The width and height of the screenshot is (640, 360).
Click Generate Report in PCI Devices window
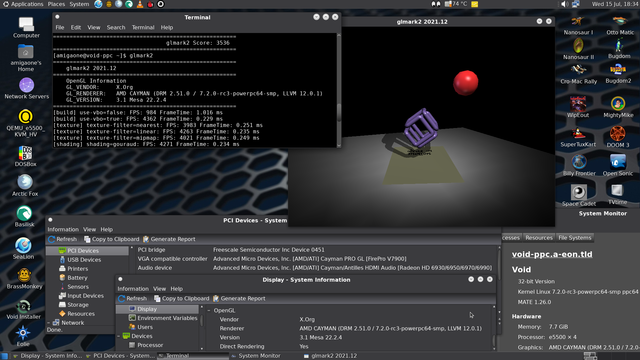(169, 239)
